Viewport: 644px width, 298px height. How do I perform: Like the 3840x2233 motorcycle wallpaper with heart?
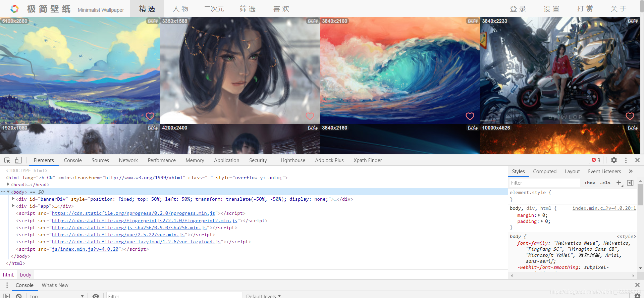coord(630,116)
